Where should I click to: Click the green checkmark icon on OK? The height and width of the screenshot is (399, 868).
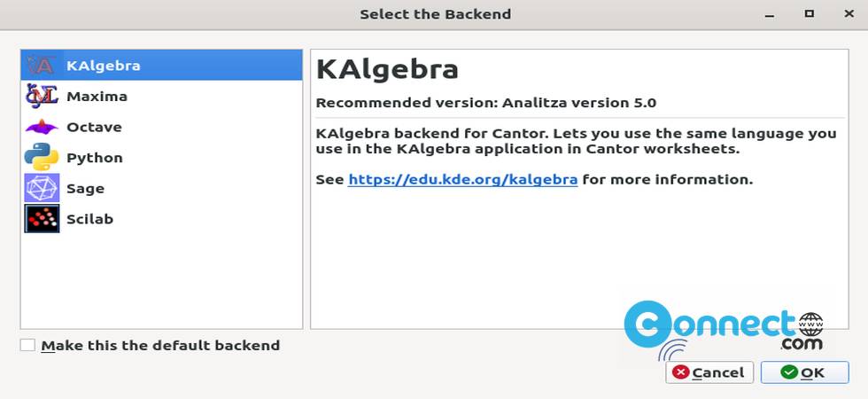(789, 372)
